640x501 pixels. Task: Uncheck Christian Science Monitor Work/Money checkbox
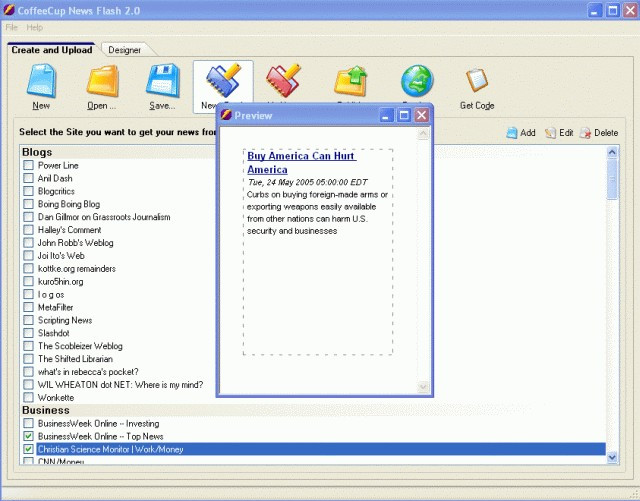point(28,449)
